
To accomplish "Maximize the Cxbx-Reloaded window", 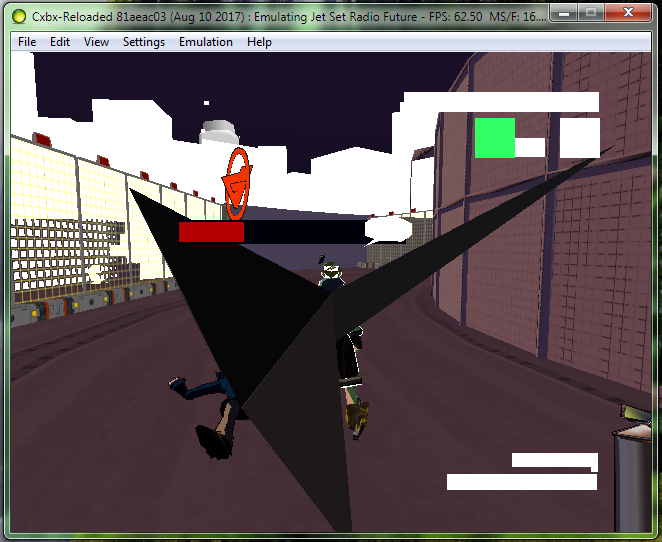I will tap(591, 13).
